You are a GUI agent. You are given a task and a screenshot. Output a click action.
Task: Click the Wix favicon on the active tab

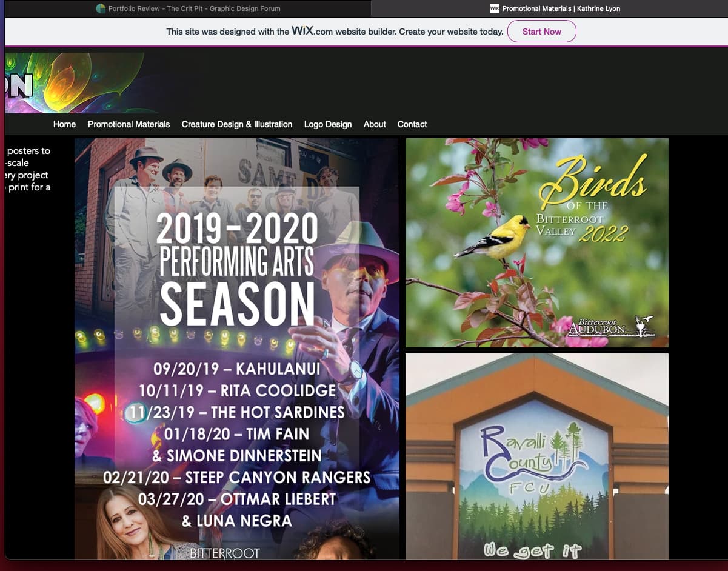494,8
